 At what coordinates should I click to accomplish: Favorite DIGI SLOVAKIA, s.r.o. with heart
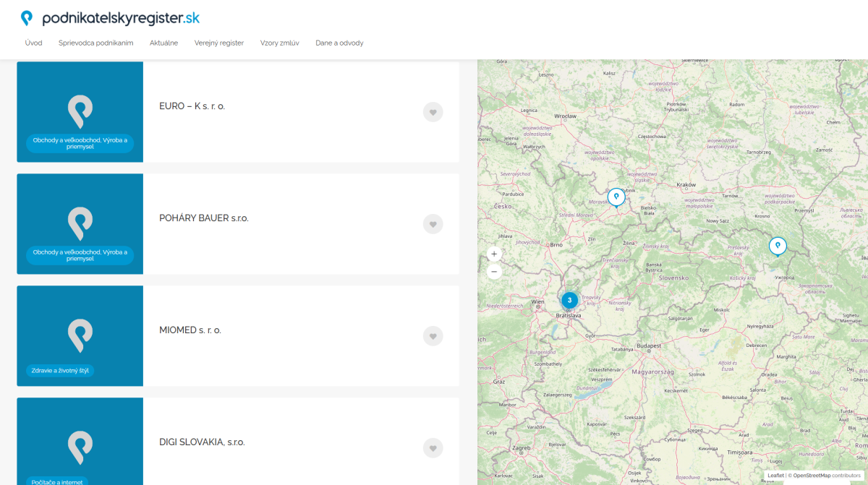point(433,448)
